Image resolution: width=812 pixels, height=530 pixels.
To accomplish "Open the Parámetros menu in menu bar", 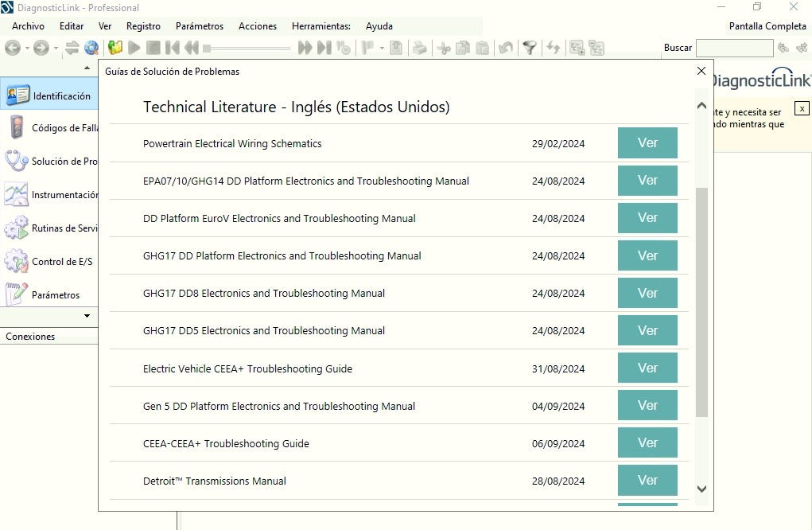I will click(x=200, y=26).
